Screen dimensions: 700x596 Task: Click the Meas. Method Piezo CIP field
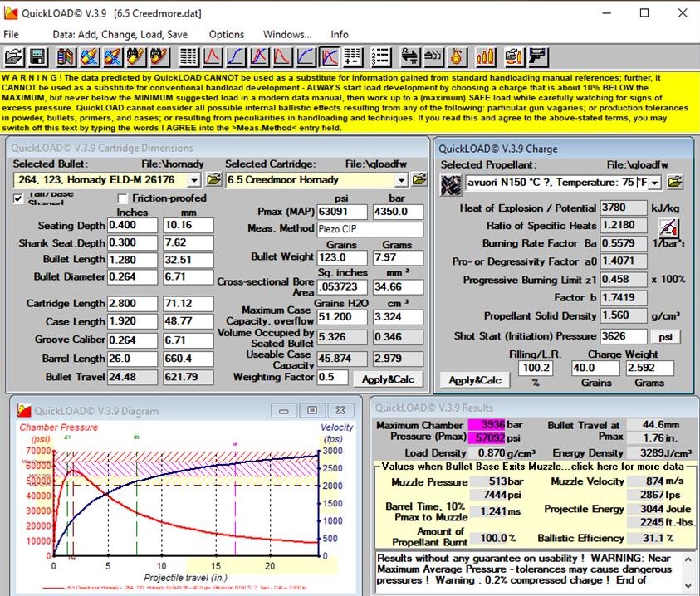pos(370,229)
